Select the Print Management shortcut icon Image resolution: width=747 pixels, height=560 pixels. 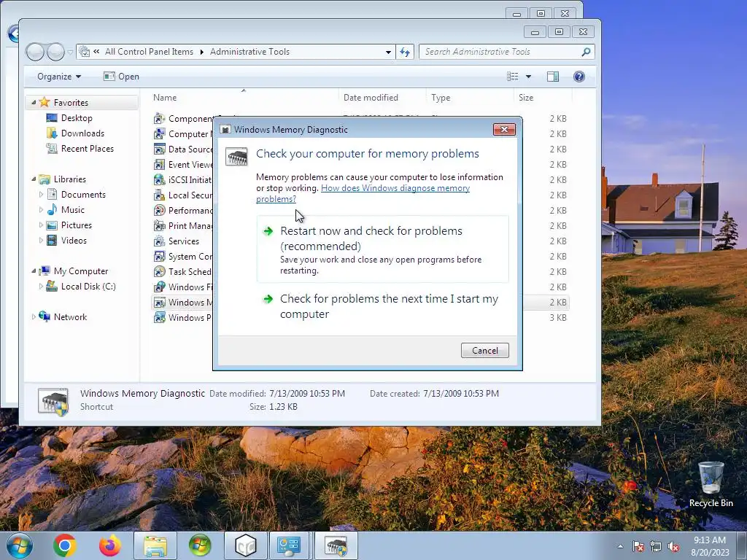(159, 226)
